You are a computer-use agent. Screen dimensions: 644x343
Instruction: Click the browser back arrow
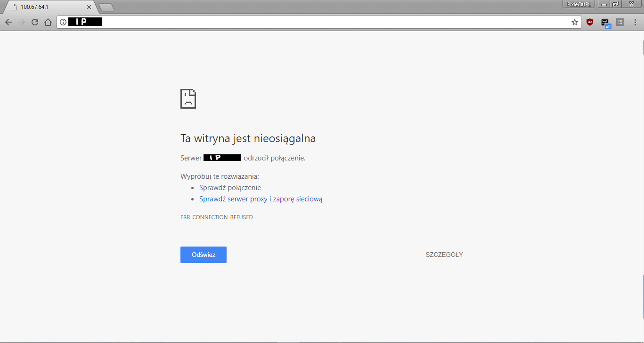tap(8, 22)
